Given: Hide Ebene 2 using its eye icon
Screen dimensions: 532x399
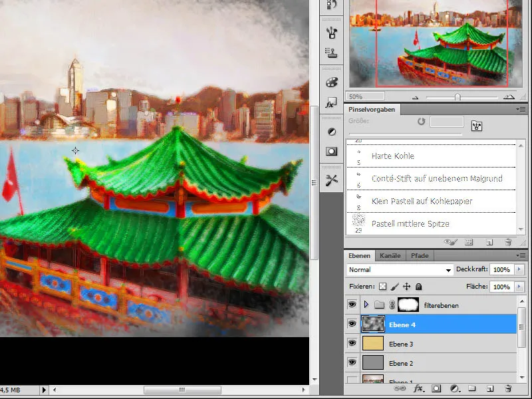Looking at the screenshot, I should point(352,362).
